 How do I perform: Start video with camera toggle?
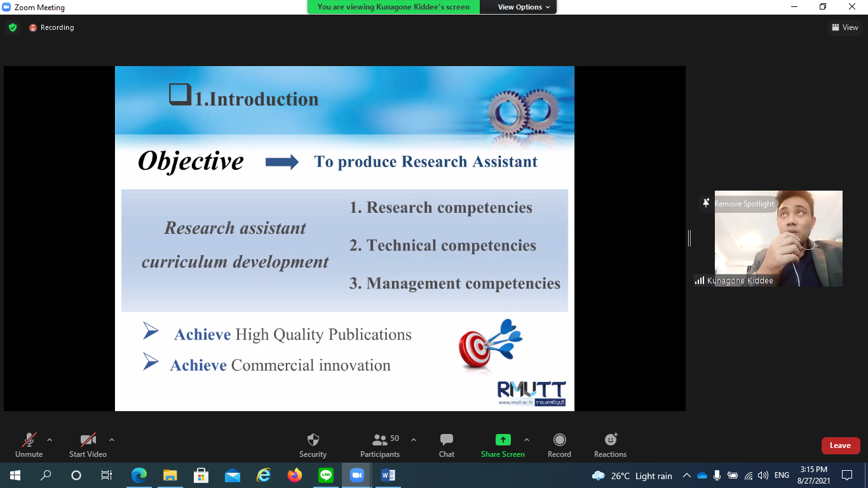[x=88, y=440]
